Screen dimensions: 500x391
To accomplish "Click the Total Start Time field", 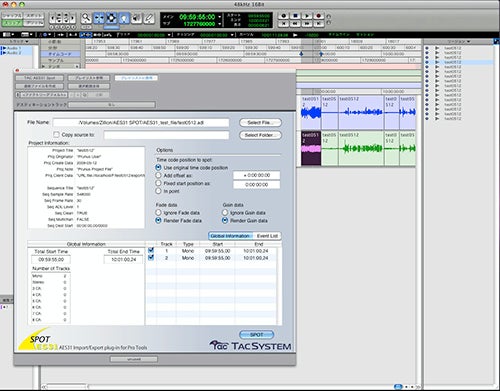I will (51, 259).
